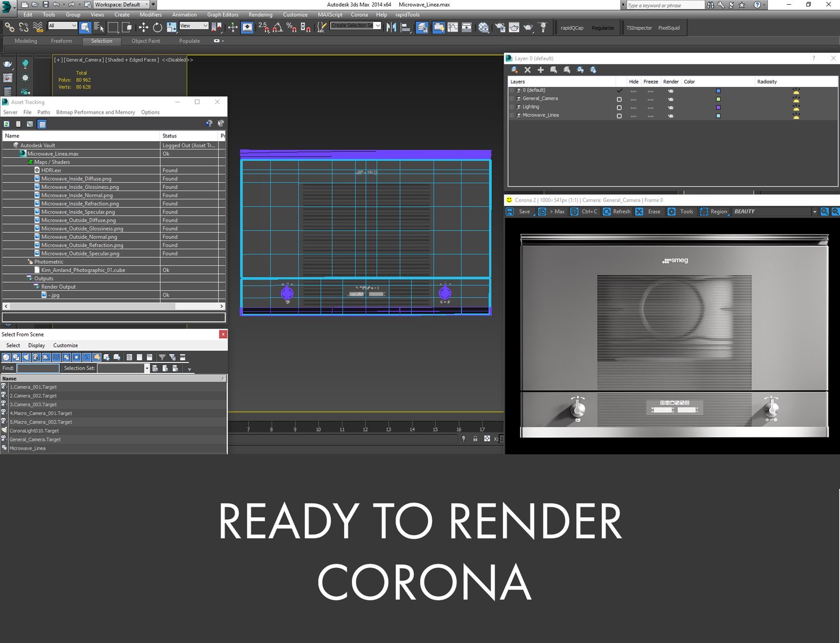The width and height of the screenshot is (840, 643).
Task: Open Selection Set dropdown in Select From Scene
Action: coord(147,369)
